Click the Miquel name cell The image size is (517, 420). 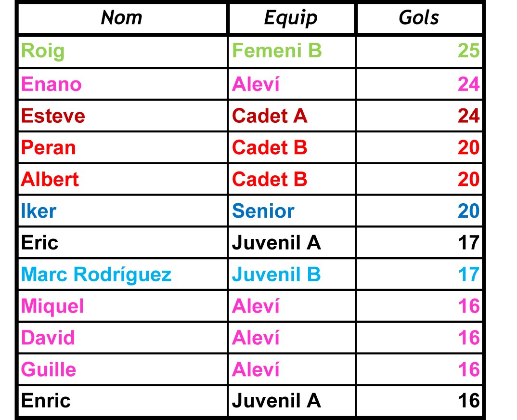point(123,306)
